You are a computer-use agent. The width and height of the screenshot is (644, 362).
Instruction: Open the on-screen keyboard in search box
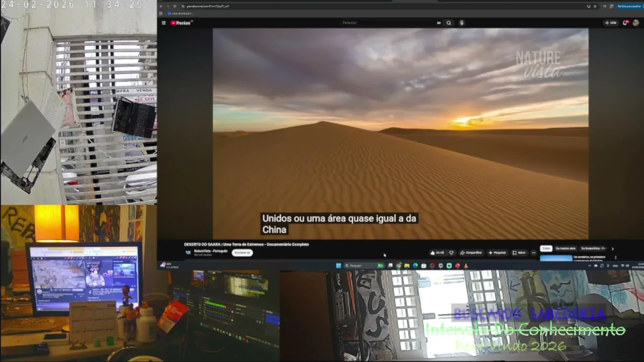(x=439, y=23)
